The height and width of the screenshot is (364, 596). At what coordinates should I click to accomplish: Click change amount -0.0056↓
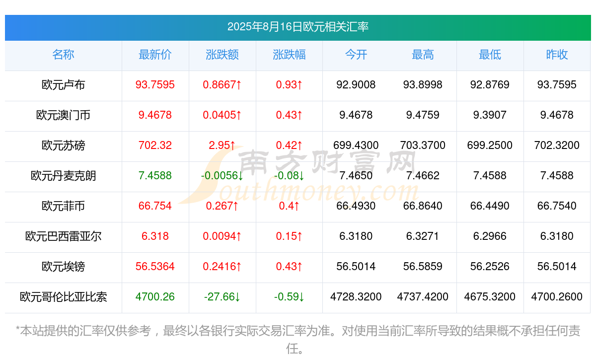pos(222,176)
